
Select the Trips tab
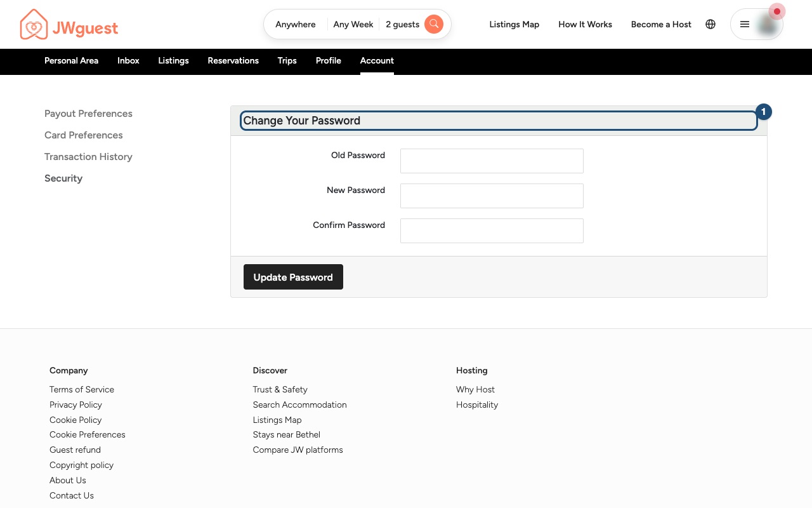pos(287,61)
